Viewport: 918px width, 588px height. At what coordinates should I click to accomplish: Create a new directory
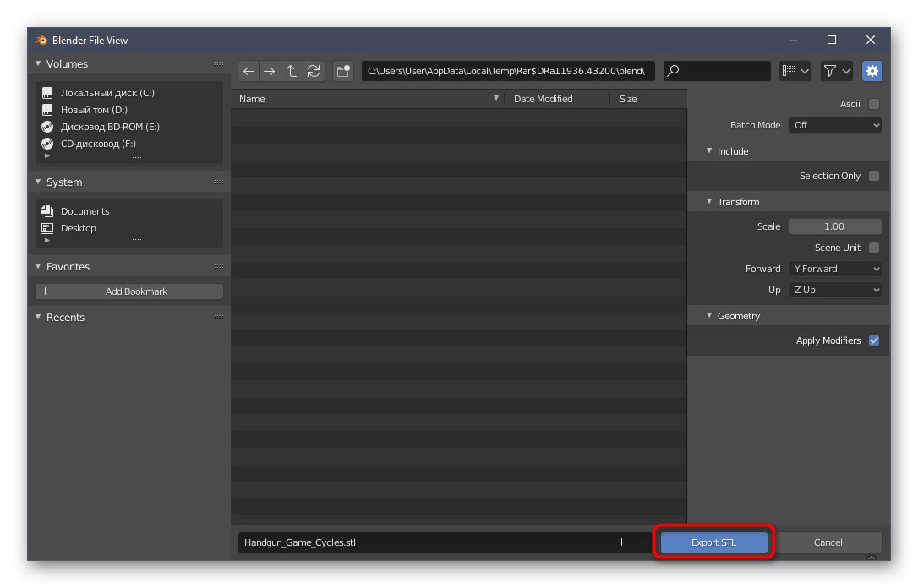(x=343, y=71)
